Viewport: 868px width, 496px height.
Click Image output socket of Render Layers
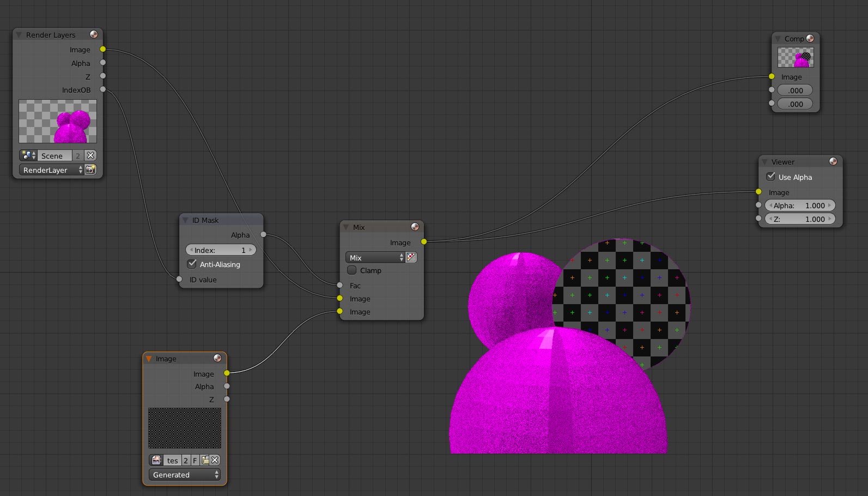tap(102, 49)
